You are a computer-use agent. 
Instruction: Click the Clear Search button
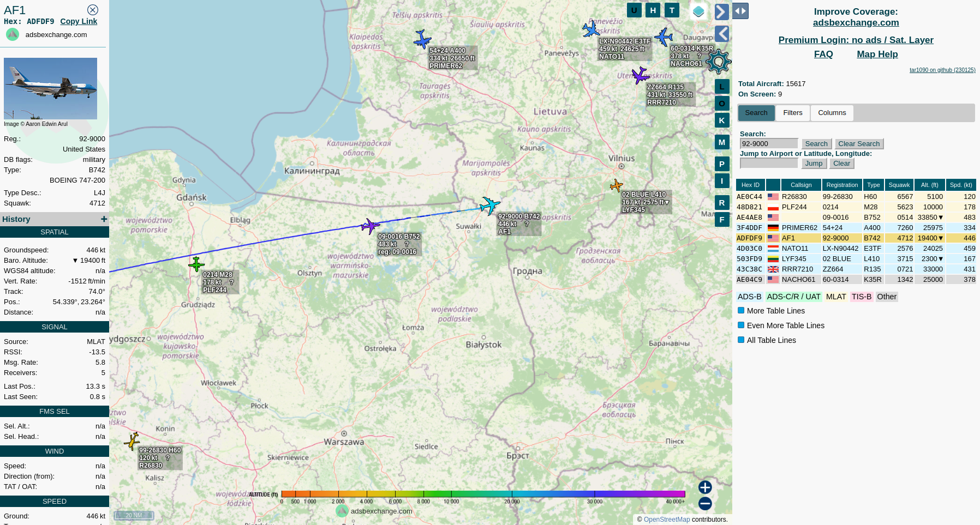859,144
